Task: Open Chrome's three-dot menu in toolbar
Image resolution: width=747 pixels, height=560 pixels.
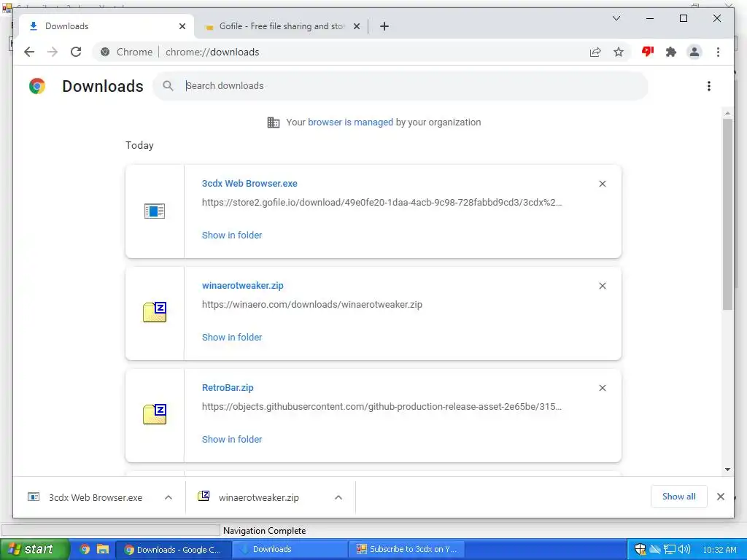Action: click(x=718, y=52)
